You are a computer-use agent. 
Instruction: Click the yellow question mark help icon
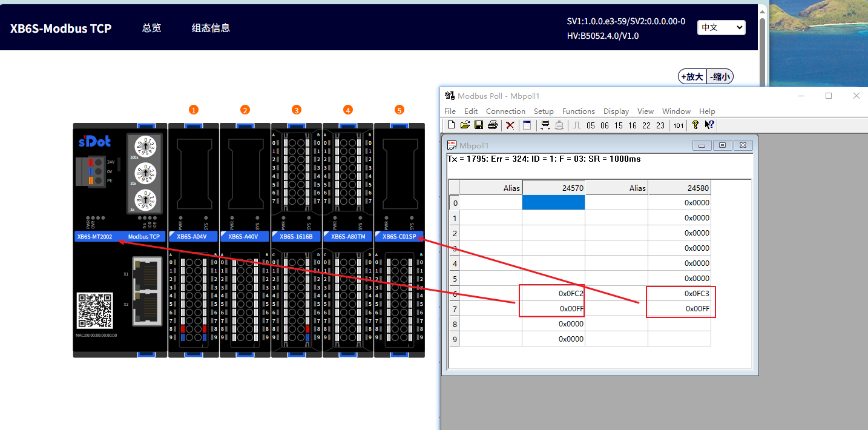(695, 125)
